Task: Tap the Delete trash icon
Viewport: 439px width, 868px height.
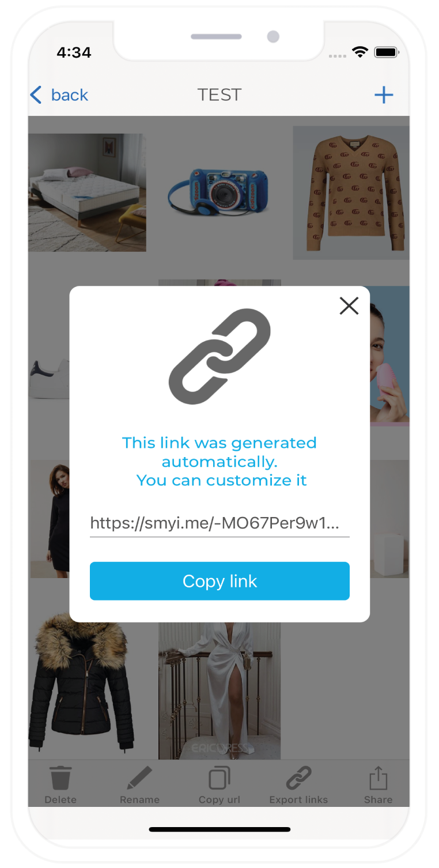Action: click(60, 778)
